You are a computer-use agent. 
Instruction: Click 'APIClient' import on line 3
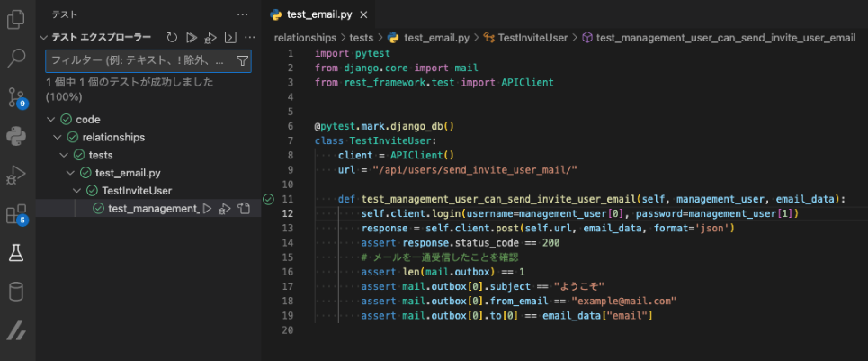click(x=528, y=83)
